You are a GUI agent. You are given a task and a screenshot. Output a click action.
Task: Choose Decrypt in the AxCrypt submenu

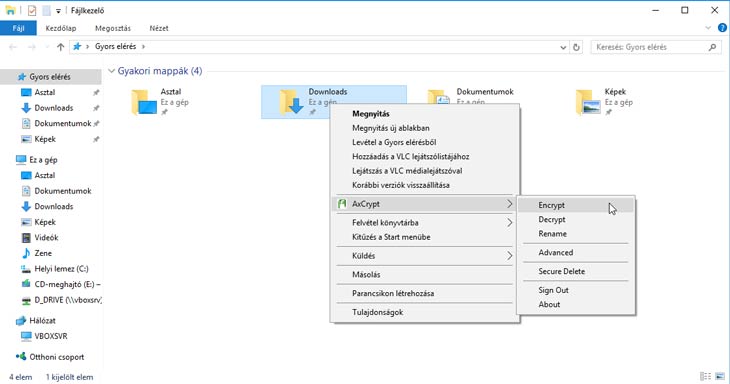pyautogui.click(x=576, y=220)
